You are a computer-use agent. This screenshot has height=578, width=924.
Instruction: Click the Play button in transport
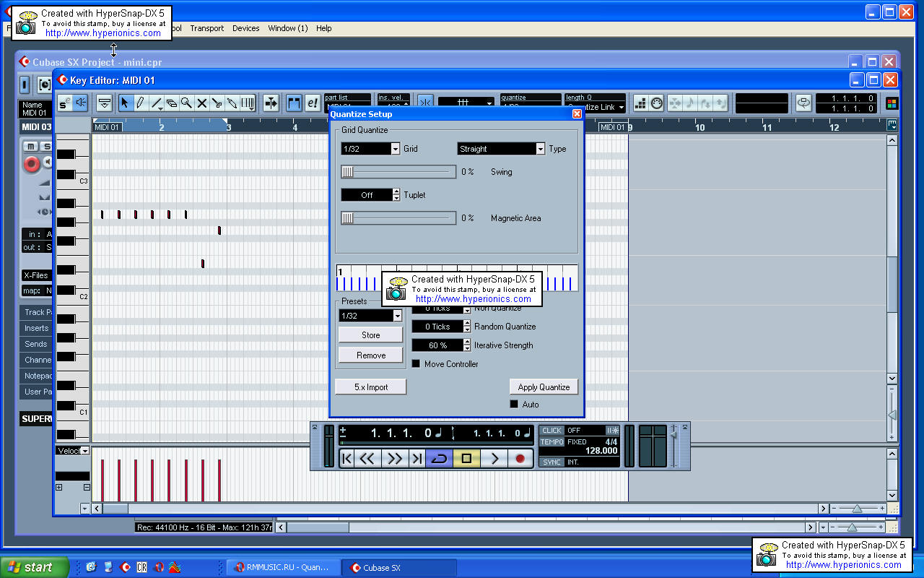[494, 458]
